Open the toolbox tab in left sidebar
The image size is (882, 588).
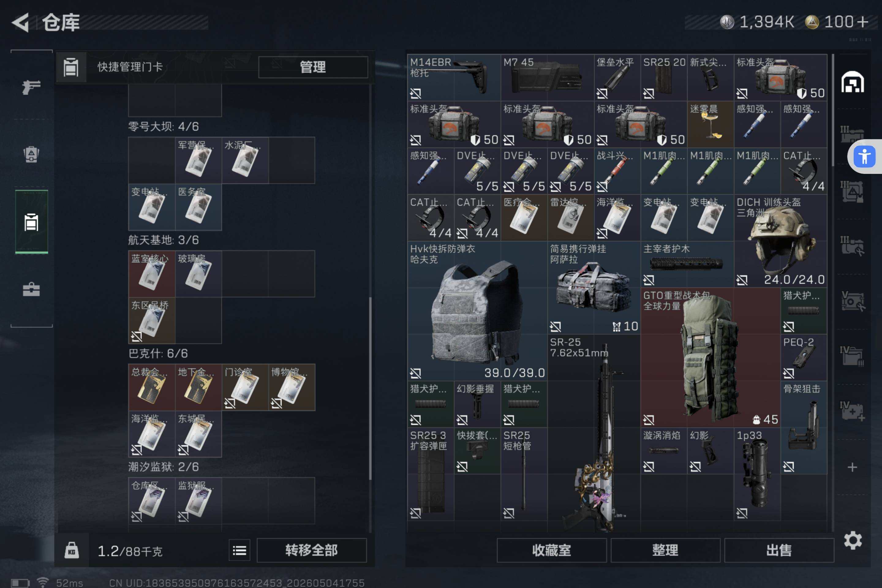tap(31, 289)
